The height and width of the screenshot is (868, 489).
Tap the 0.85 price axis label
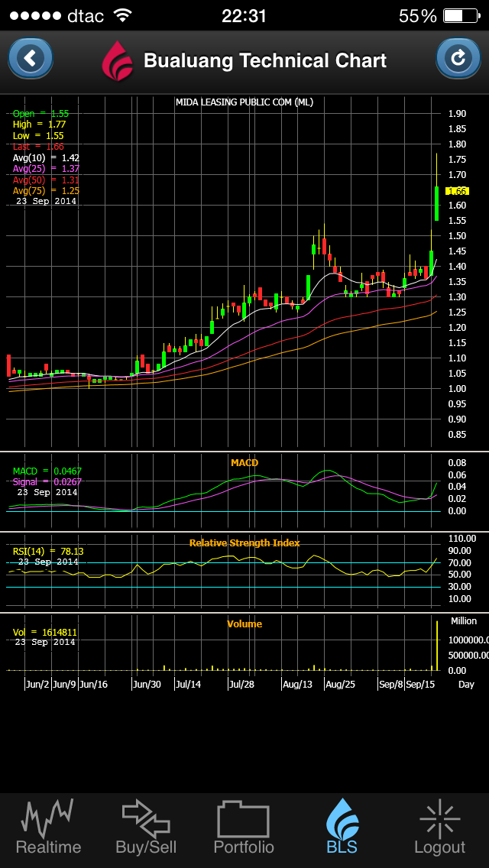click(458, 435)
